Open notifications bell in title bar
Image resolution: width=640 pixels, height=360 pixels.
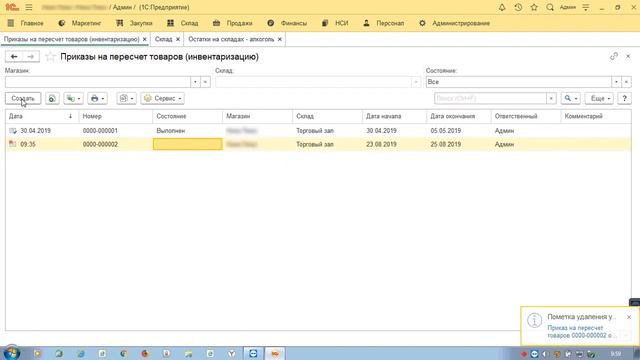[x=502, y=7]
